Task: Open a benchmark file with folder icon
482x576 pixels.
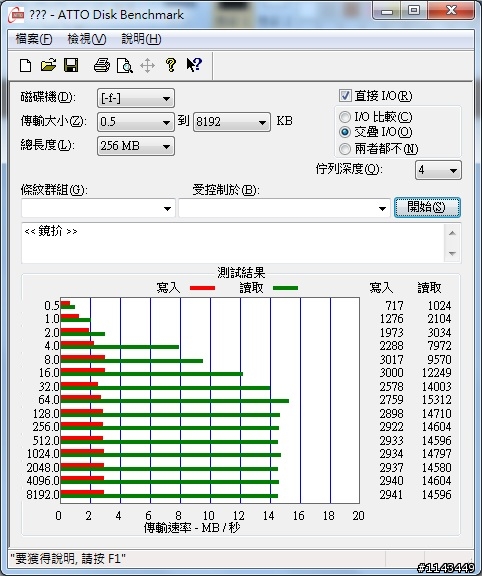Action: point(48,65)
